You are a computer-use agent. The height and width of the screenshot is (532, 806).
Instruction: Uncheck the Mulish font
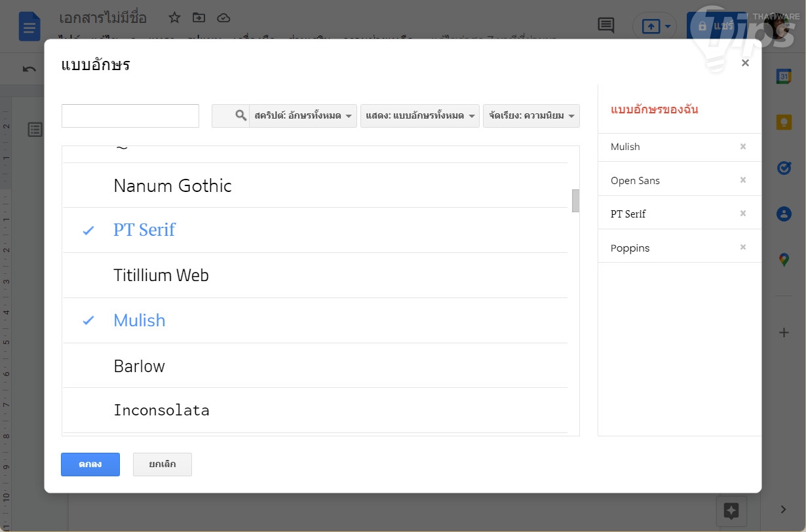(x=139, y=320)
